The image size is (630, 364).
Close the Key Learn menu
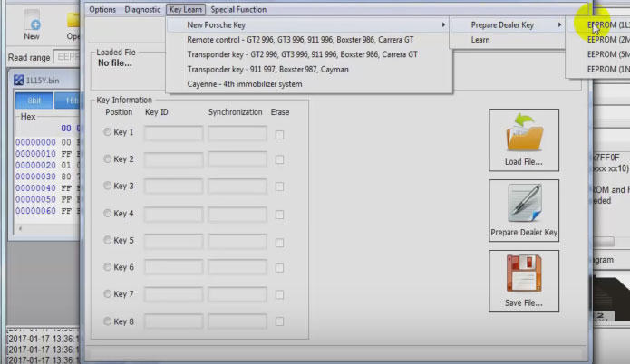[x=186, y=10]
